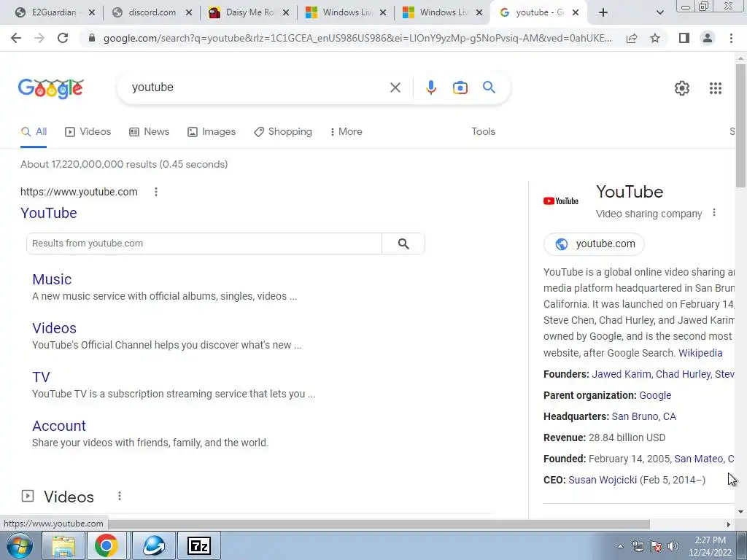The image size is (747, 560).
Task: Click the horizontal page scrollbar
Action: tap(379, 524)
